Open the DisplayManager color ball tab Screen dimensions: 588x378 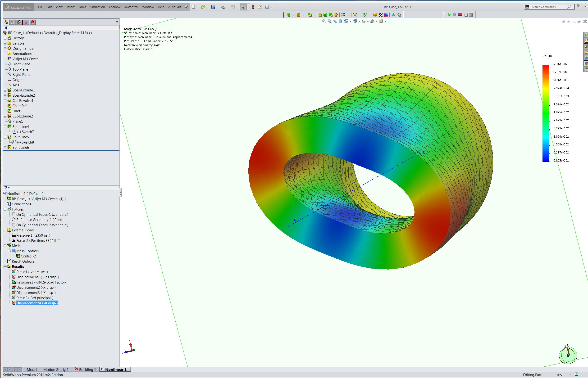pos(32,22)
